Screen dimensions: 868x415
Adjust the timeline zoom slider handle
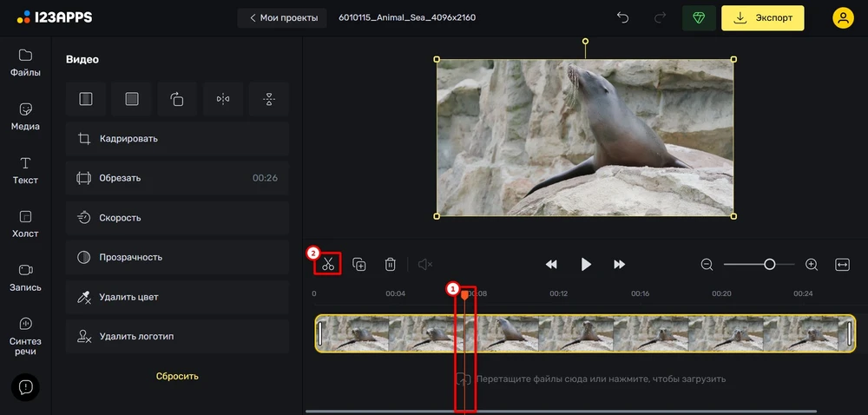click(769, 265)
